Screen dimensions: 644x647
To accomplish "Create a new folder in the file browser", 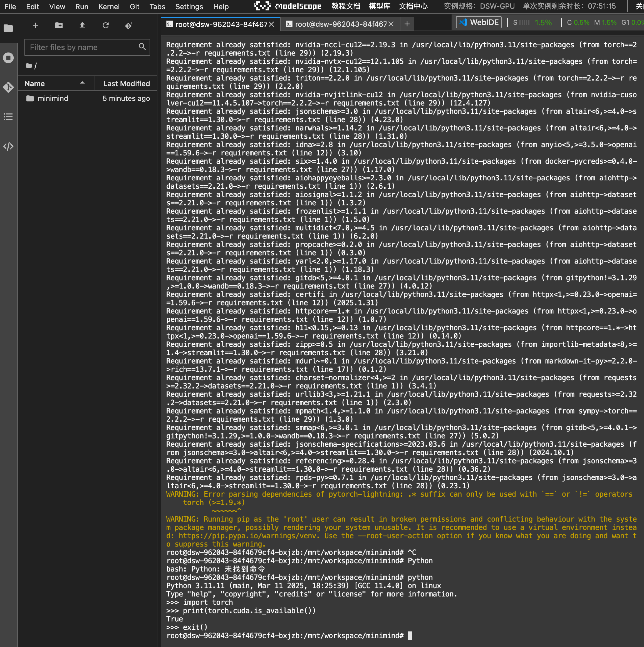I will point(59,26).
